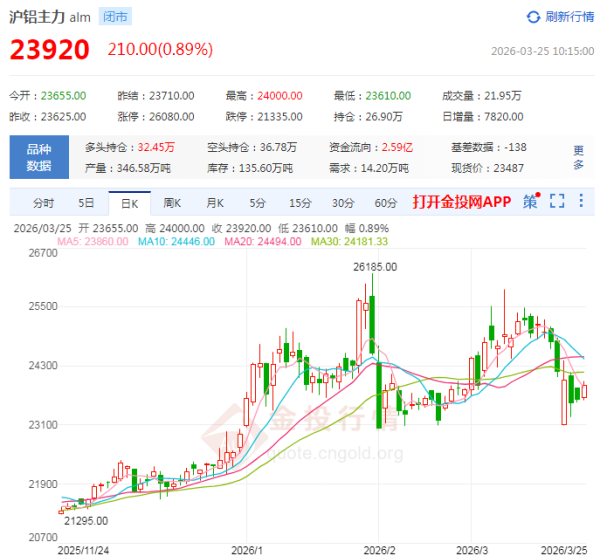This screenshot has height=556, width=600.
Task: Click the 日增量 value 7820.00
Action: coord(504,117)
